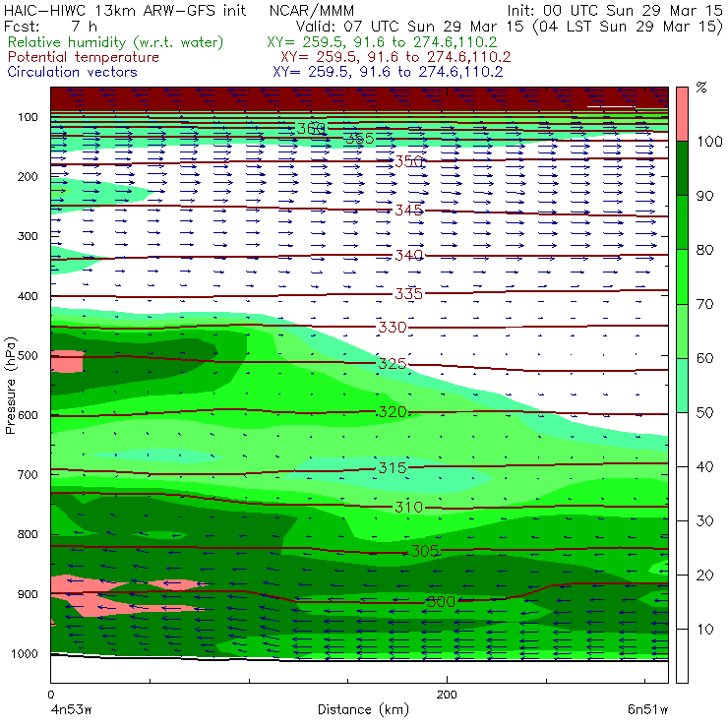Click the 60-70% light green colorbar segment
728x728 pixels.
682,332
